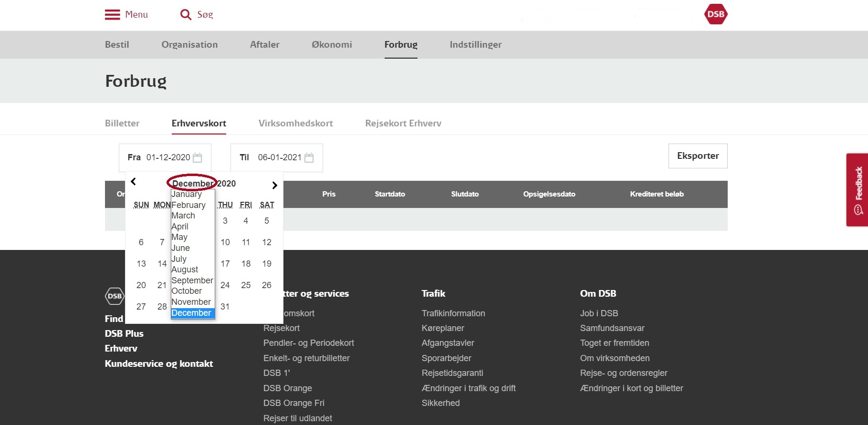Screen dimensions: 868x425
Task: Open the red Feedback side tab
Action: pyautogui.click(x=858, y=189)
